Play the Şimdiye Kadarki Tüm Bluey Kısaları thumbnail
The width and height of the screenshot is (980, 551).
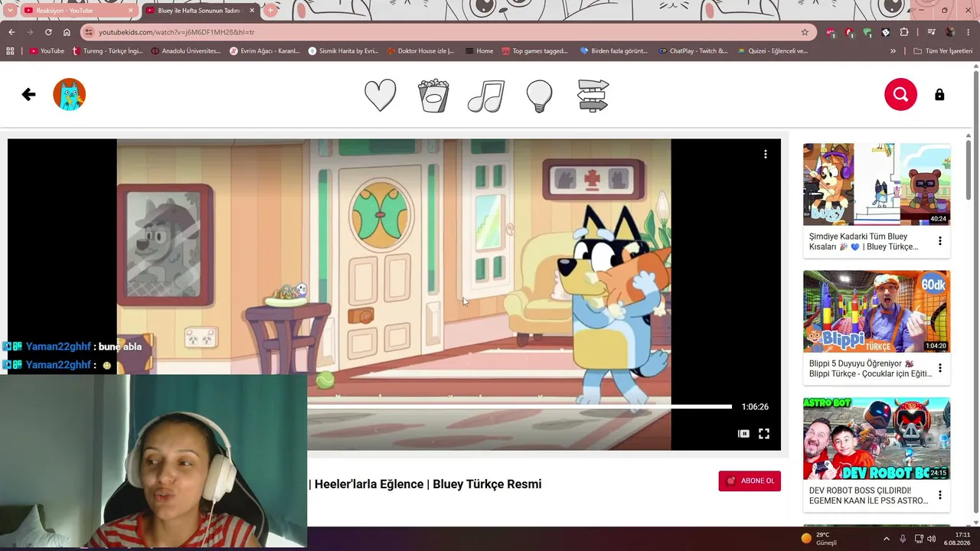point(877,184)
